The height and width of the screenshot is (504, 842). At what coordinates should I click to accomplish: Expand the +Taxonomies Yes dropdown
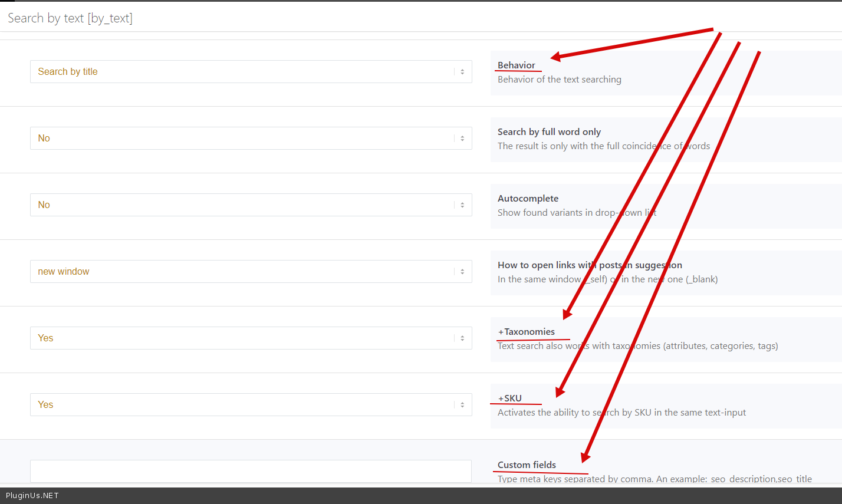point(251,338)
